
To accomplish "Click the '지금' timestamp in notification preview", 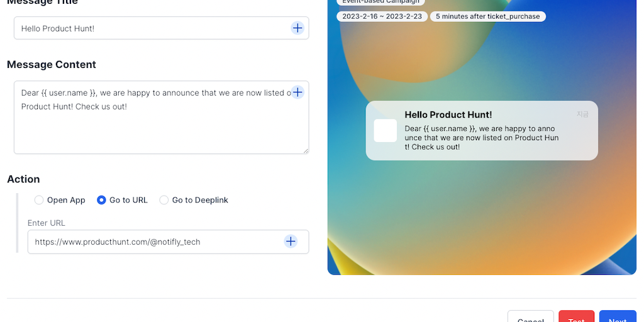I will click(x=582, y=114).
